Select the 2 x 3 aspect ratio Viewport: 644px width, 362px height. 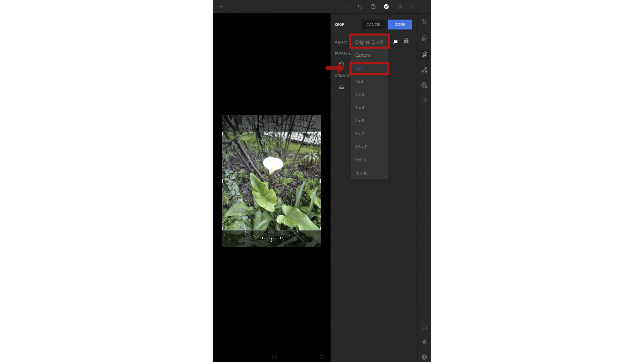(369, 95)
